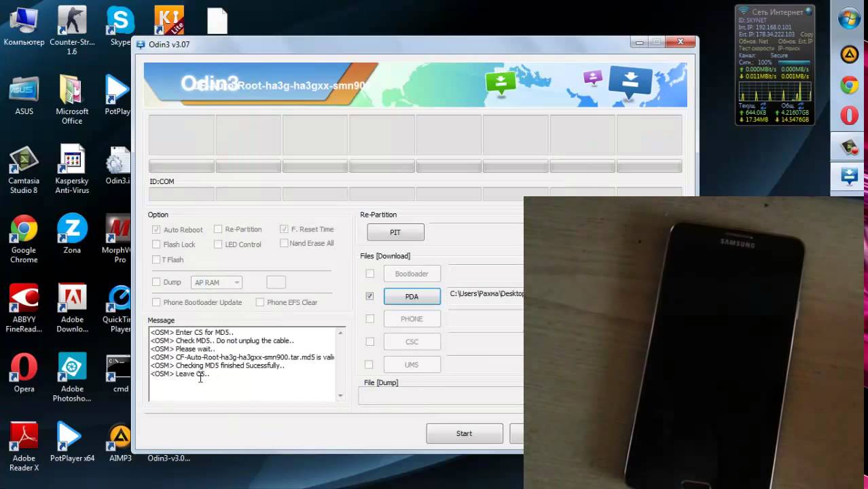Click the Chrome icon in right sidebar
The height and width of the screenshot is (489, 868).
849,85
